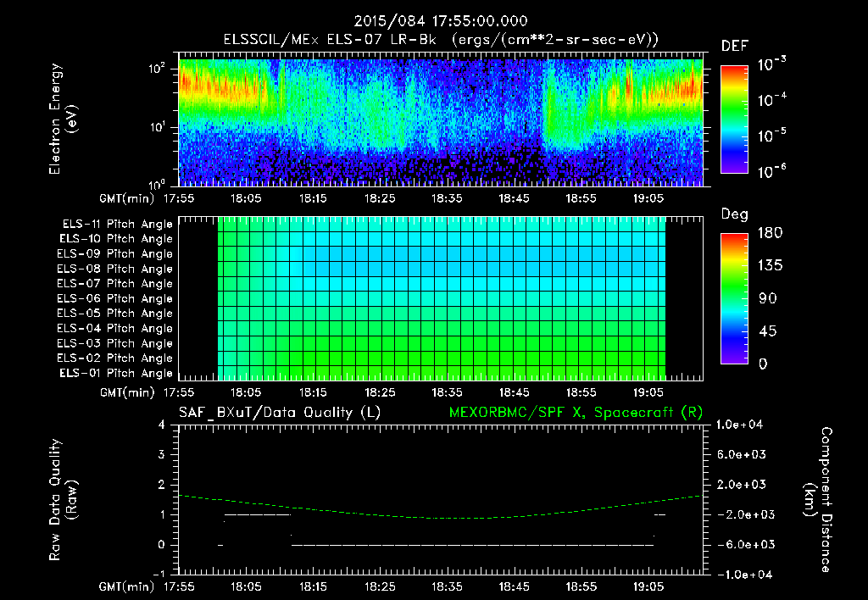Click the 10^1 energy axis tick label

(x=157, y=127)
